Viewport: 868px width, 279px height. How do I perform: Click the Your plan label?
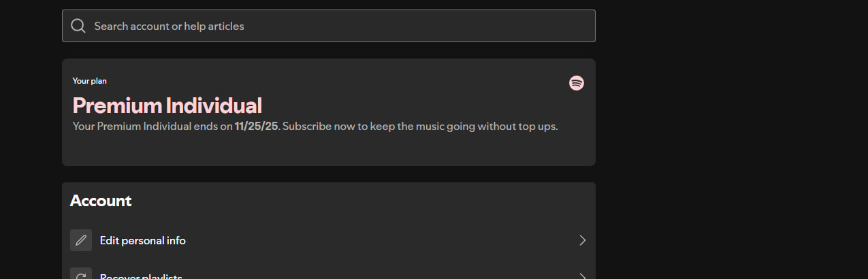point(90,81)
